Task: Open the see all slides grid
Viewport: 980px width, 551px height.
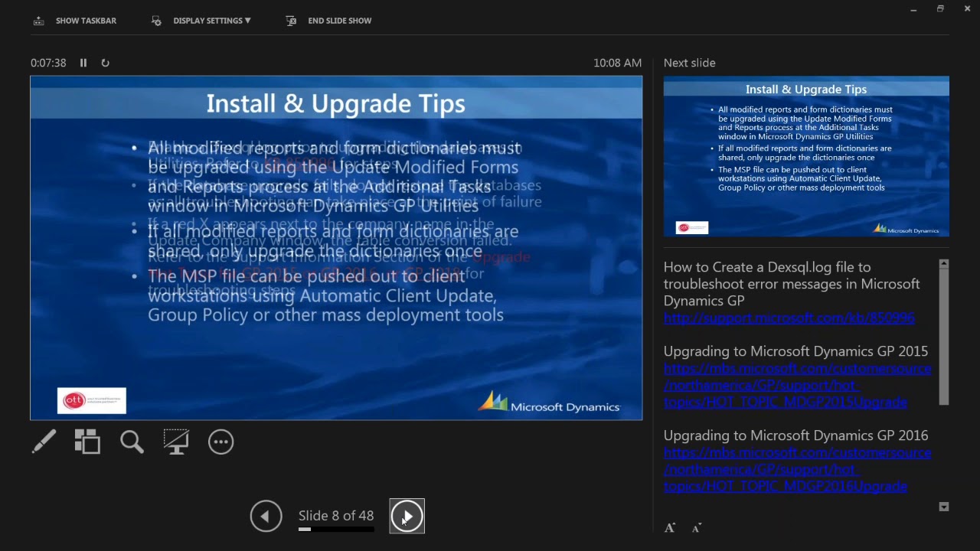Action: coord(87,442)
